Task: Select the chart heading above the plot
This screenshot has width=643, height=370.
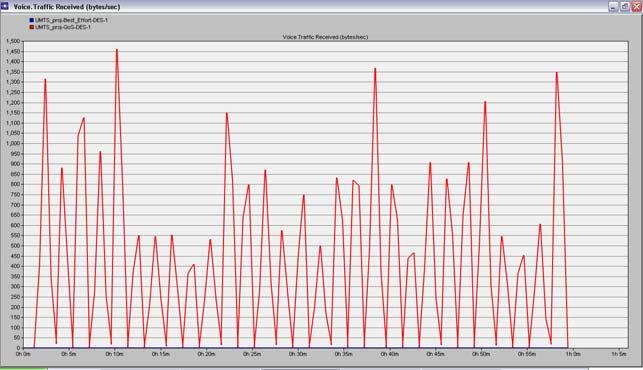Action: [325, 37]
